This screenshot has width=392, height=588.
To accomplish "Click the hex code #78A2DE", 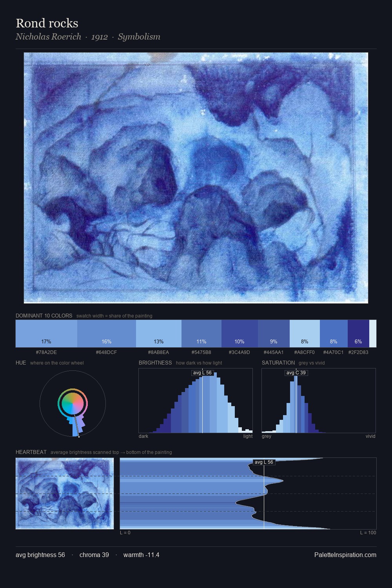I will coord(46,352).
